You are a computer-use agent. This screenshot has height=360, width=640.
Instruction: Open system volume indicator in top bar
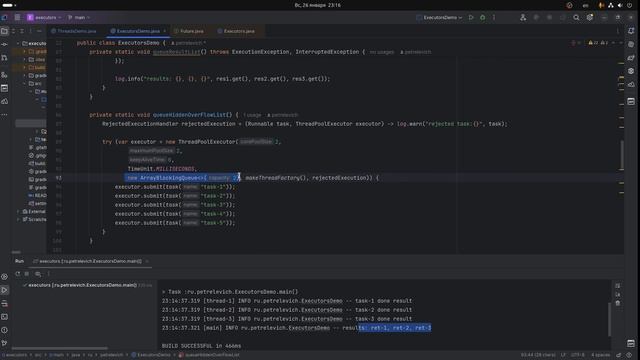tap(620, 5)
